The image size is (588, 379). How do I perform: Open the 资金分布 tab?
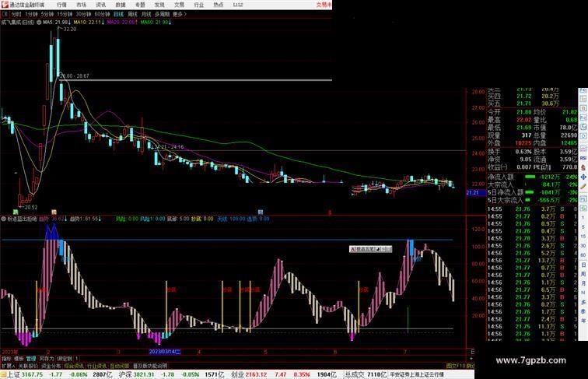coord(51,366)
